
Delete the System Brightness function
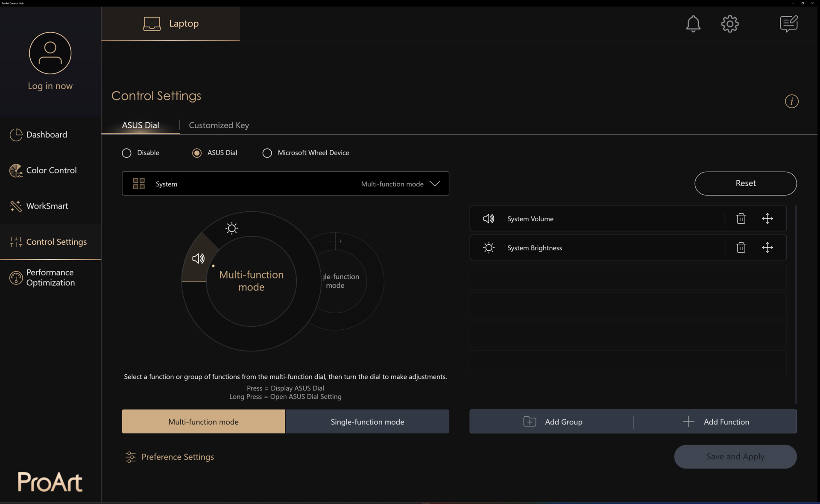741,248
